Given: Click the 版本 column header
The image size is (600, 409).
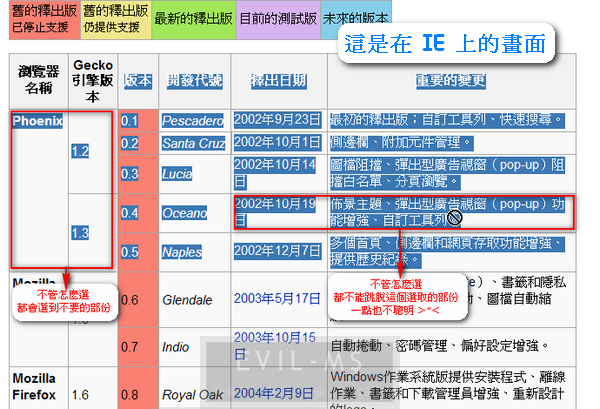Looking at the screenshot, I should 138,81.
